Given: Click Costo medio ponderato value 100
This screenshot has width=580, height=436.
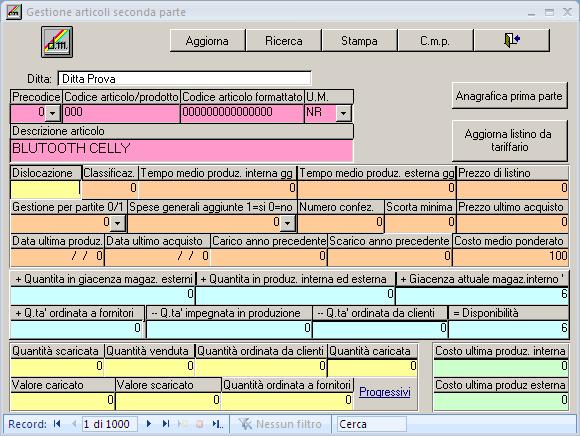Looking at the screenshot, I should pos(510,257).
